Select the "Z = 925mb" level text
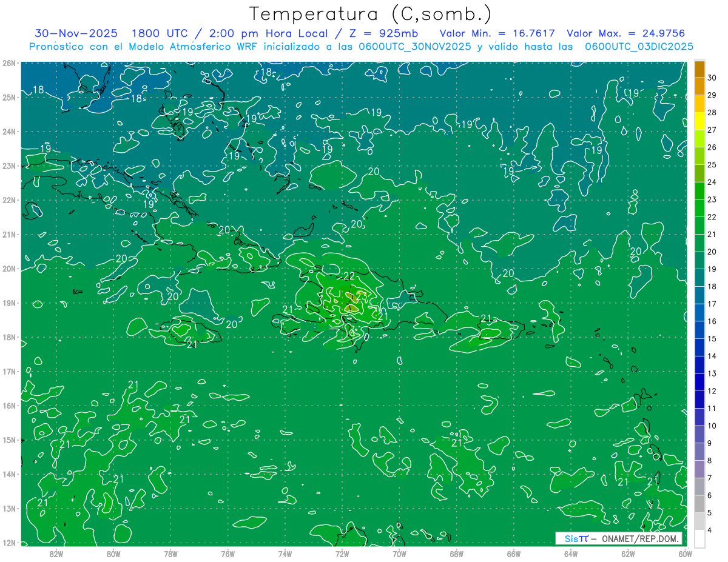Viewport: 728px width, 562px height. 382,33
